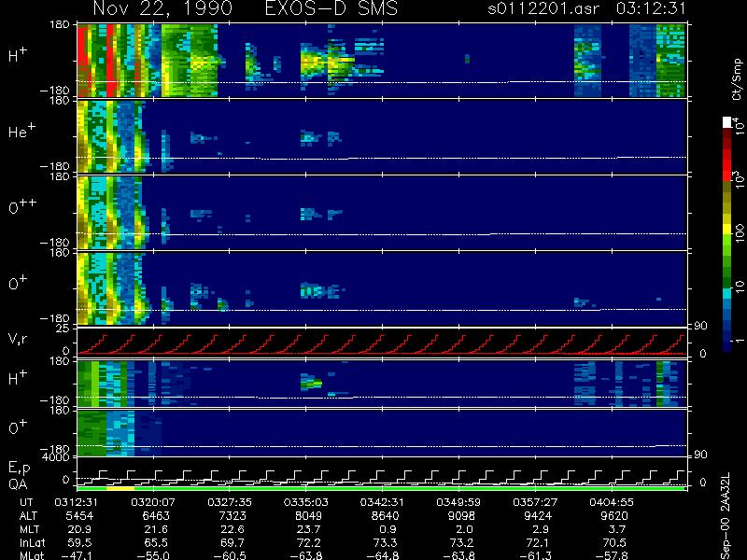Click the date title "Nov 22, 1990"
This screenshot has width=747, height=560.
(162, 8)
